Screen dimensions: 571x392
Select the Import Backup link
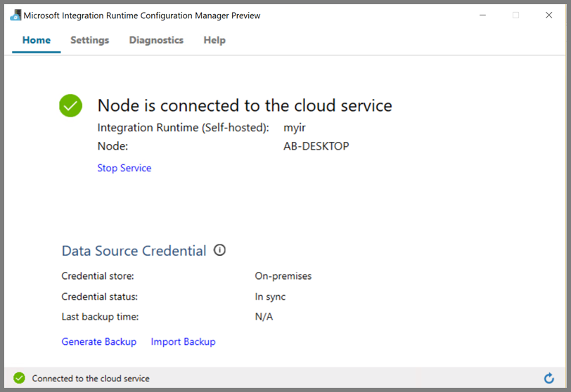(184, 341)
